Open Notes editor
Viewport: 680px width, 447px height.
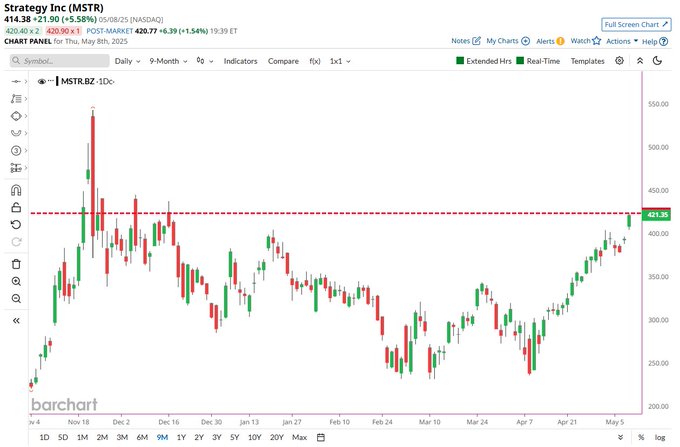pyautogui.click(x=466, y=41)
